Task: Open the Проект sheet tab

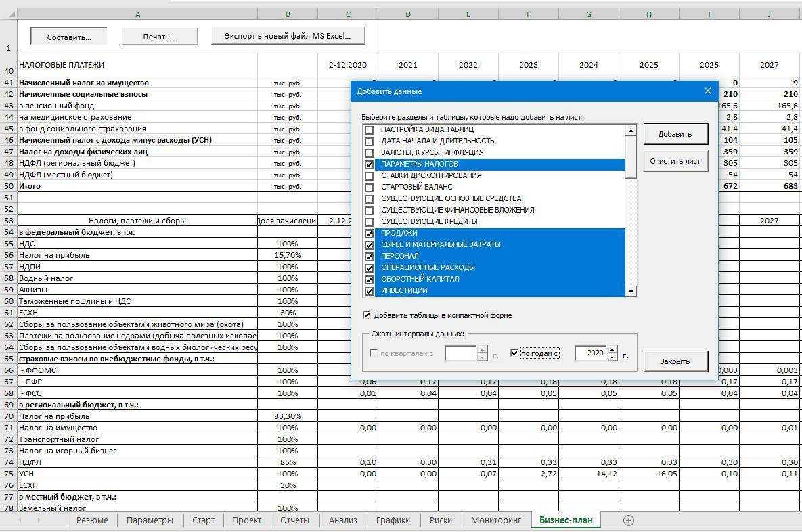Action: click(246, 520)
